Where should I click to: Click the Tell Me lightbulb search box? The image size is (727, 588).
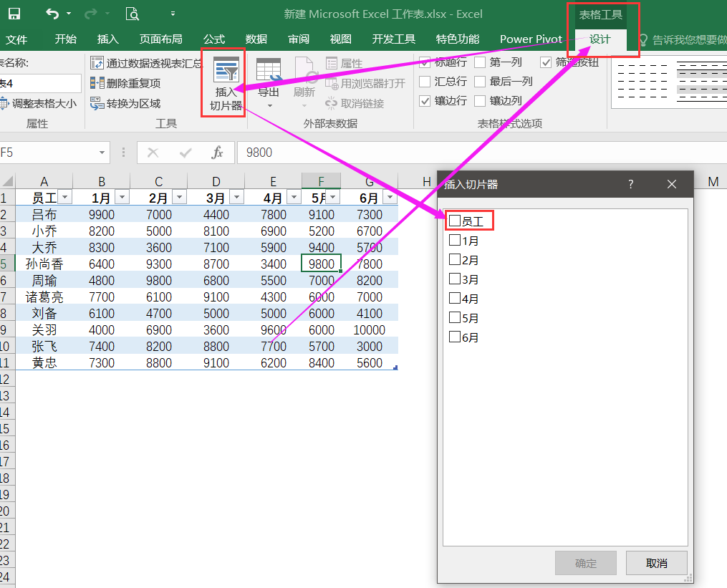[682, 40]
